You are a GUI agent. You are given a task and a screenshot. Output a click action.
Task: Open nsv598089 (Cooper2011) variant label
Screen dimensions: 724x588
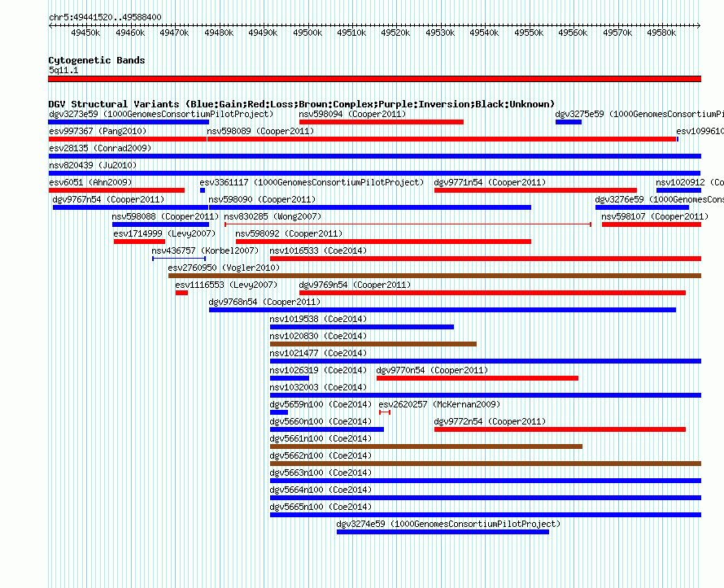click(x=260, y=131)
